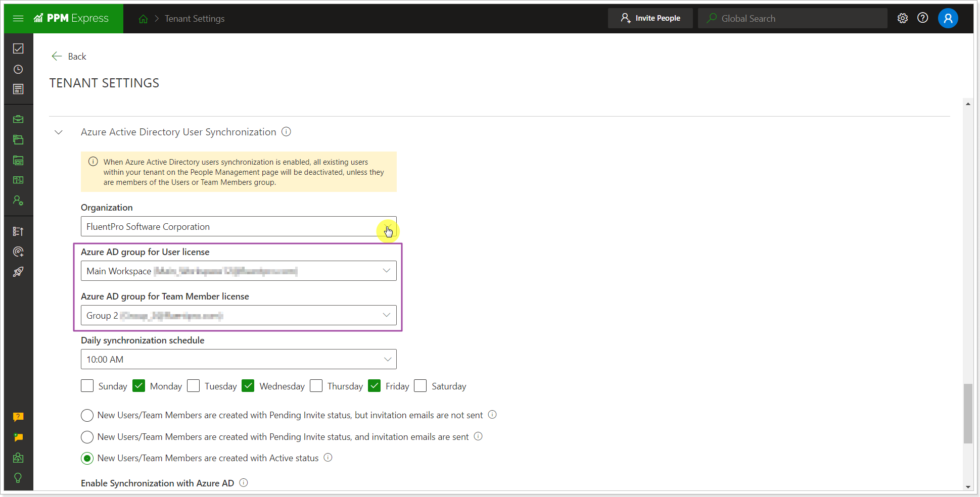
Task: Show info for the Active status option
Action: coord(328,458)
